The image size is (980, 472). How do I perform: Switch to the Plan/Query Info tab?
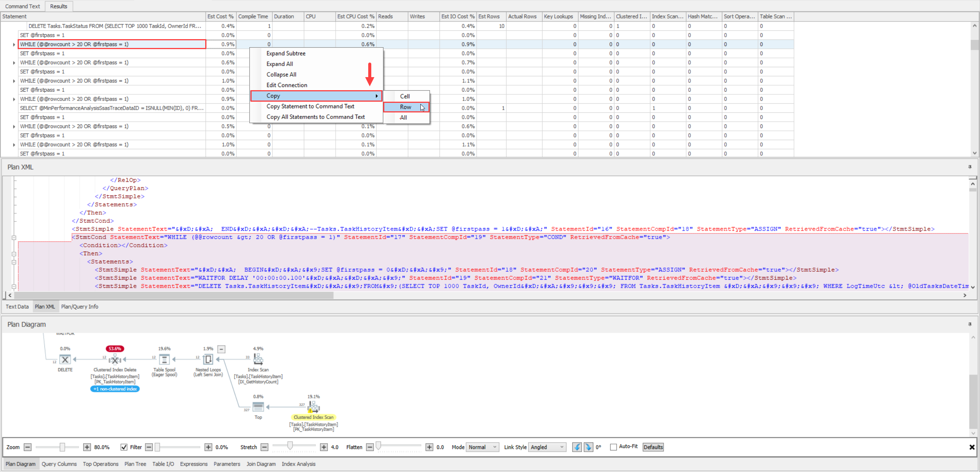[80, 307]
